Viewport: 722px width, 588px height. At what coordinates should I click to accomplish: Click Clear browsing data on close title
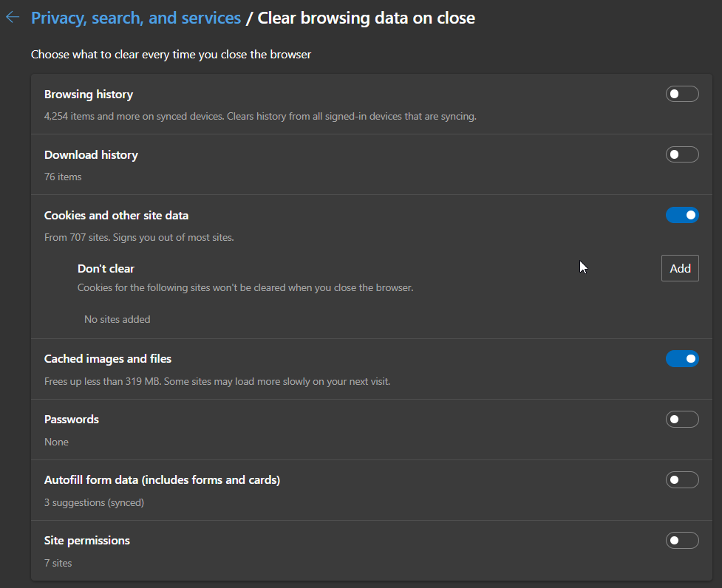(366, 18)
